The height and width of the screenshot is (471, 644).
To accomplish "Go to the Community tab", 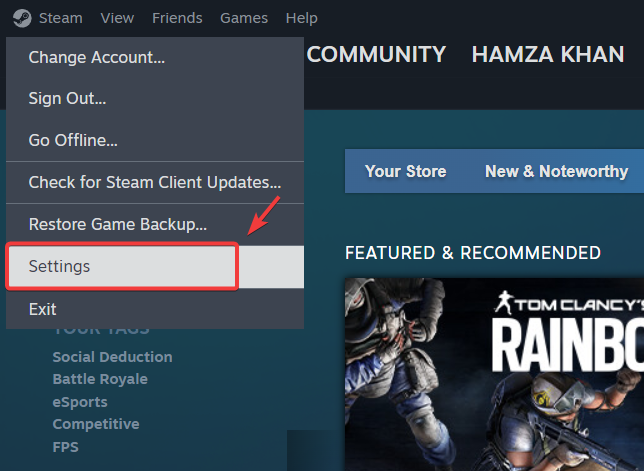I will (376, 54).
